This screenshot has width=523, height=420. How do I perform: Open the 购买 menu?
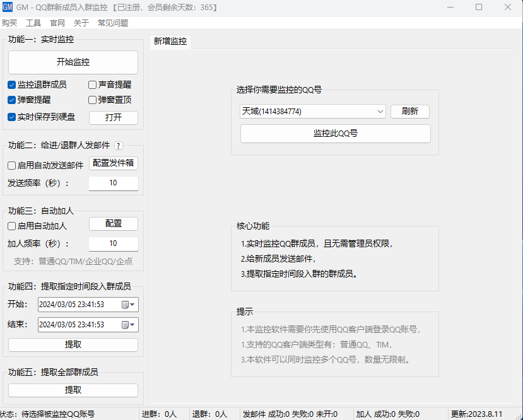pyautogui.click(x=9, y=23)
